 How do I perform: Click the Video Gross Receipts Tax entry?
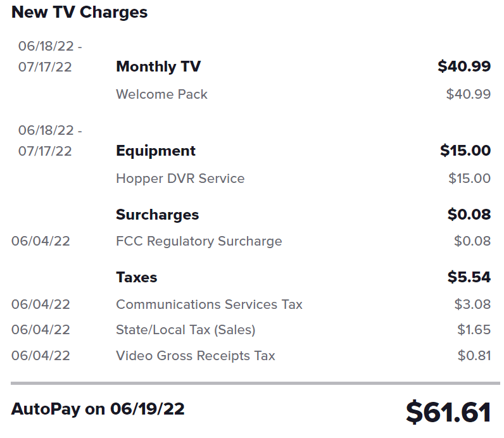tap(196, 356)
